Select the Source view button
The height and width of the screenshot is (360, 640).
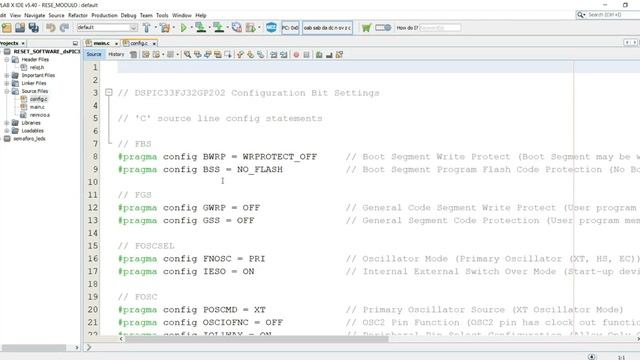(94, 54)
